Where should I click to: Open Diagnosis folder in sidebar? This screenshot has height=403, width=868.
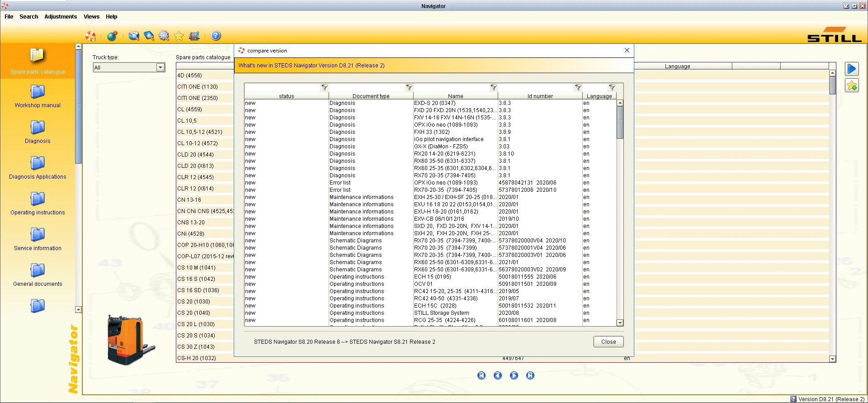tap(38, 132)
